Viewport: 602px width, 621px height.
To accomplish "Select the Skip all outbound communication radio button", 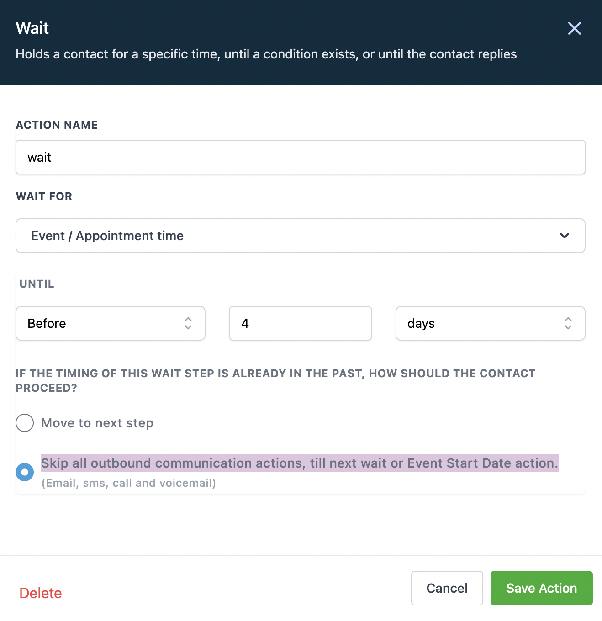I will (x=25, y=472).
